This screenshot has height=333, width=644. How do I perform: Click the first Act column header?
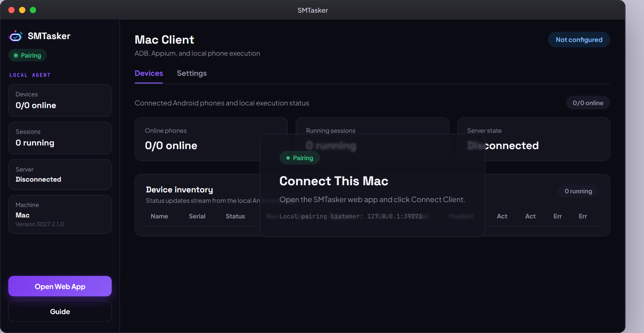[x=502, y=216]
